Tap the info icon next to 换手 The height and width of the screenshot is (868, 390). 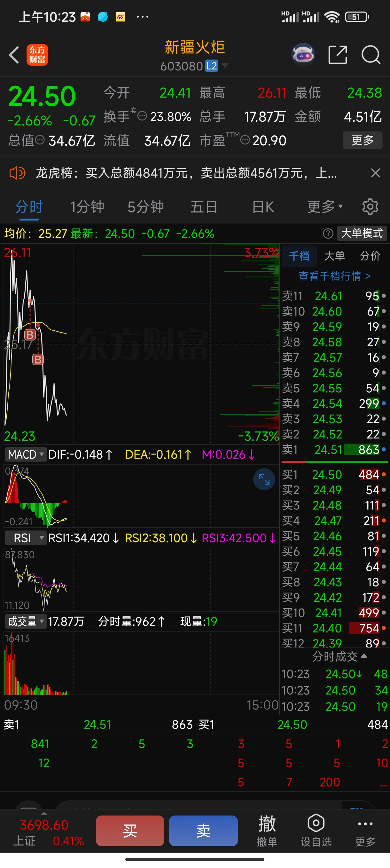pyautogui.click(x=142, y=116)
